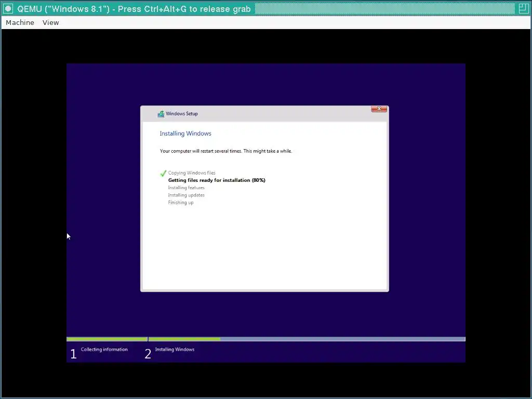
Task: Click the 'Installing Windows' stage label at bottom
Action: 175,350
